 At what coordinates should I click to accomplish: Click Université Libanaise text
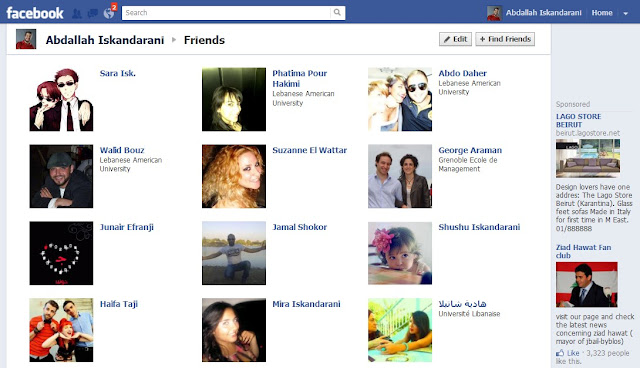point(469,314)
